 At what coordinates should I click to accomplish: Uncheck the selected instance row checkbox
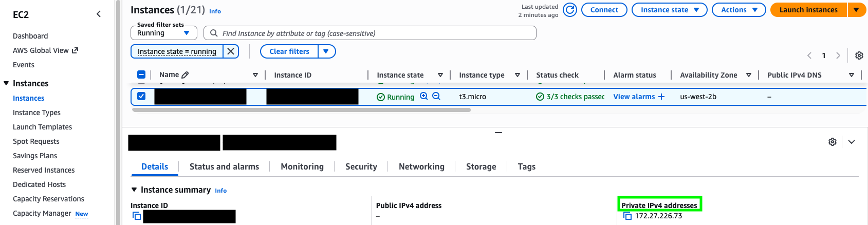[141, 96]
